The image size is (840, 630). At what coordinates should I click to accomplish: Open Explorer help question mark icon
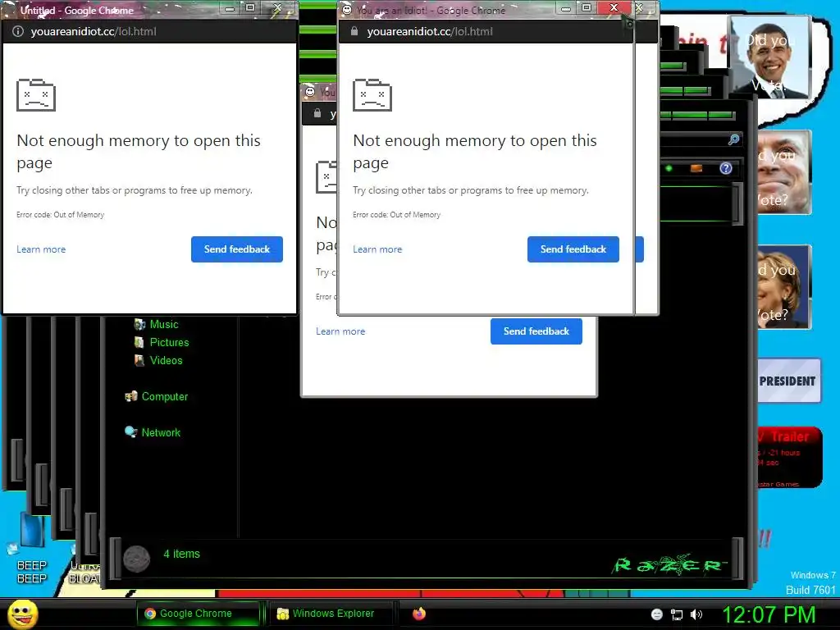pyautogui.click(x=726, y=168)
